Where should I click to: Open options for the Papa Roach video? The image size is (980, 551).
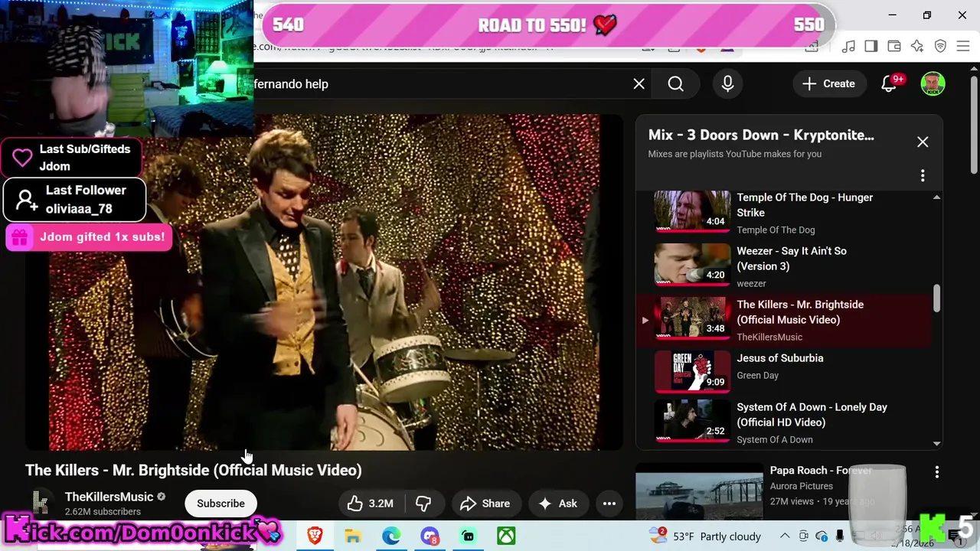[937, 473]
